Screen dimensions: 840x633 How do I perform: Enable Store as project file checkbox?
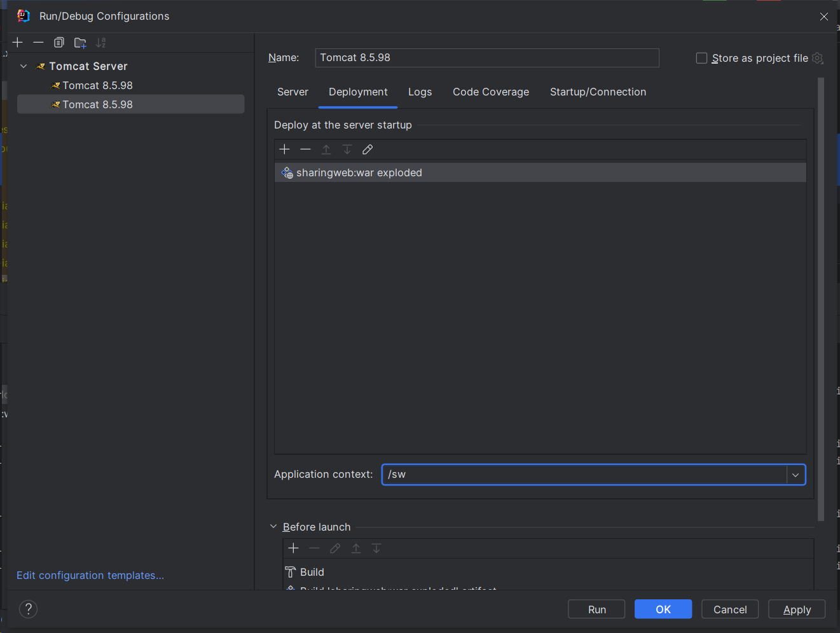pos(702,58)
